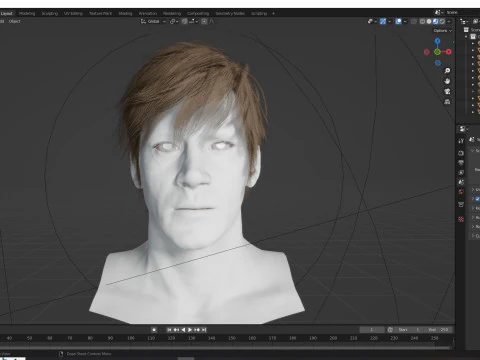Image resolution: width=480 pixels, height=360 pixels.
Task: Jump to the next keyframe
Action: coord(197,330)
